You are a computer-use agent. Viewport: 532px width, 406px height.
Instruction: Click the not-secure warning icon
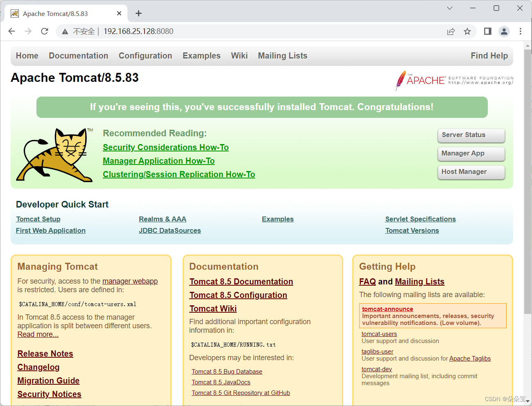(x=65, y=32)
